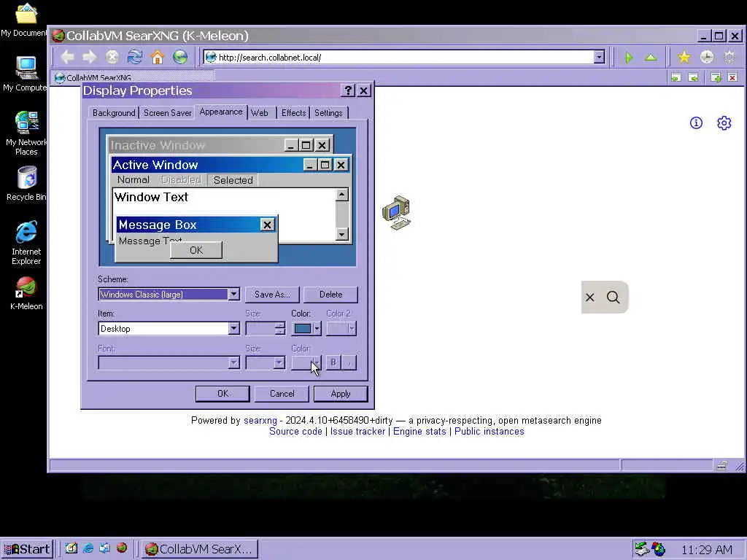This screenshot has width=747, height=560.
Task: Click CollabVM SearX... taskbar button
Action: pyautogui.click(x=200, y=549)
